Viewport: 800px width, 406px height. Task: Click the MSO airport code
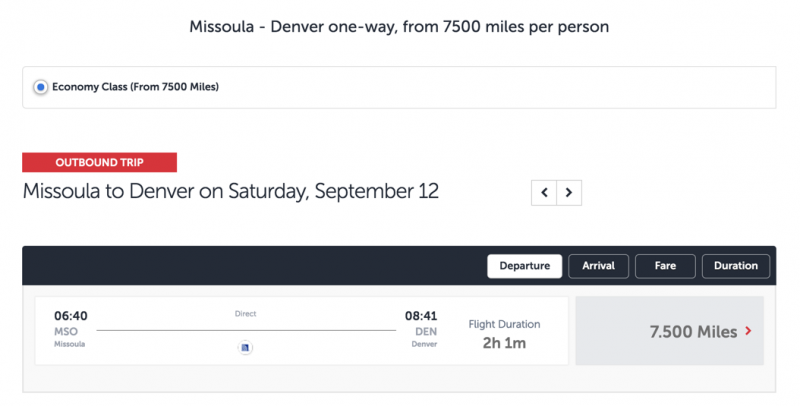pos(66,332)
